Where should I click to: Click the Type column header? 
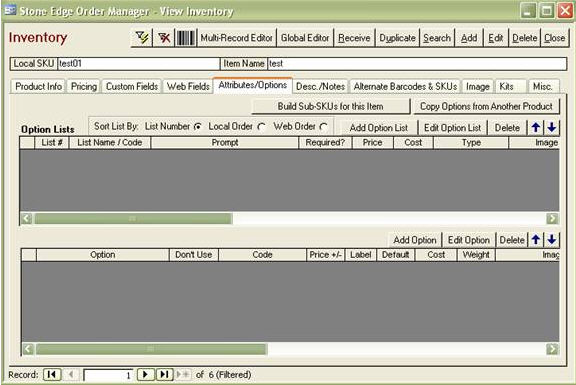point(471,143)
